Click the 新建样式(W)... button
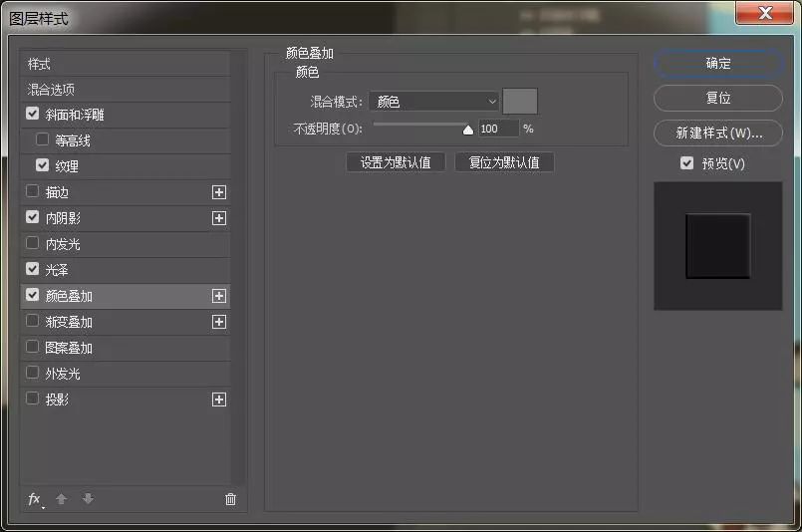Screen dimensions: 802x532 pos(718,133)
